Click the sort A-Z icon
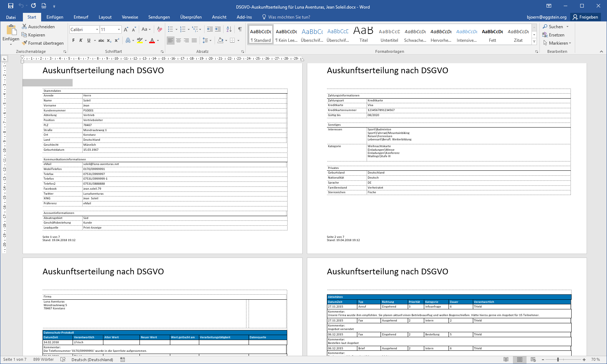This screenshot has width=607, height=364. [229, 29]
